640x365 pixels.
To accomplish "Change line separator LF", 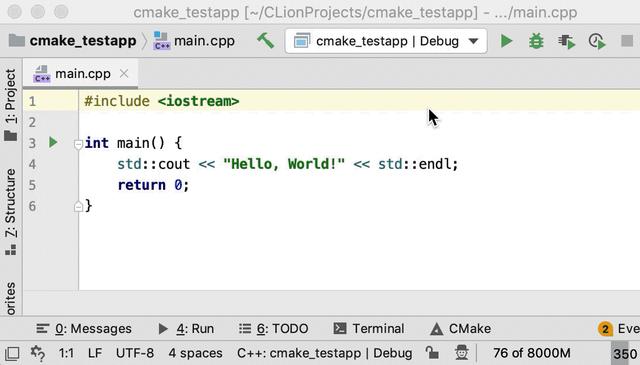I will [x=95, y=353].
